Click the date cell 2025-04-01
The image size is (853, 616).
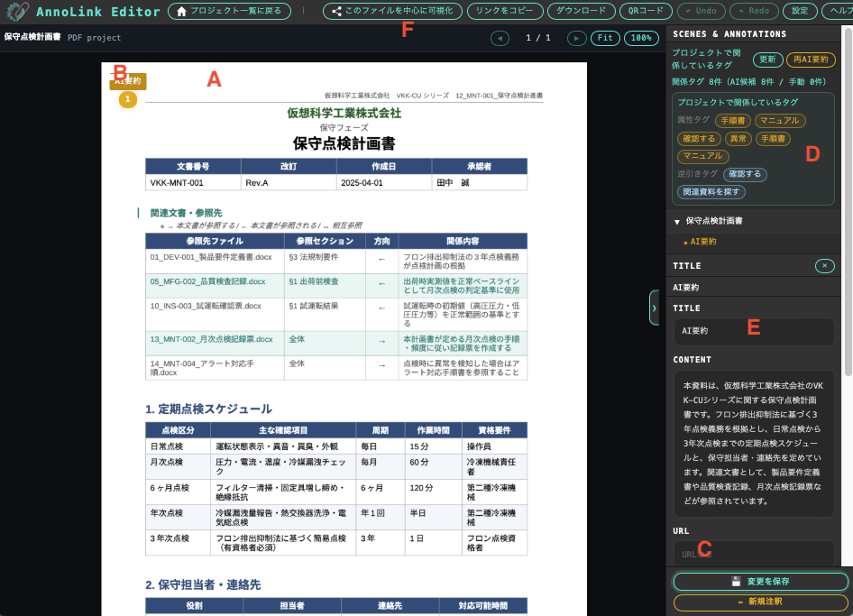pyautogui.click(x=384, y=183)
